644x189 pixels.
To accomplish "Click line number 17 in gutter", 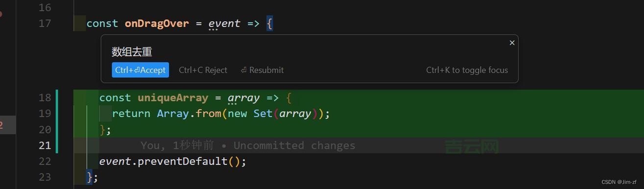I will pyautogui.click(x=45, y=24).
